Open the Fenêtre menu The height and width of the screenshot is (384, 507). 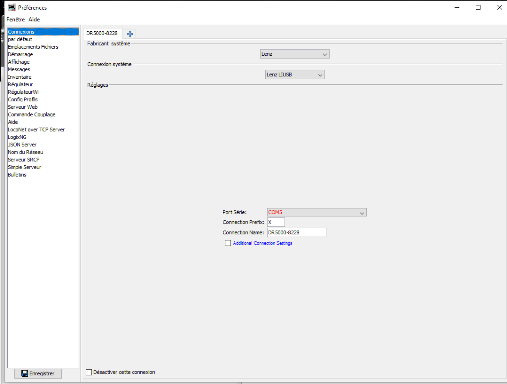(16, 20)
